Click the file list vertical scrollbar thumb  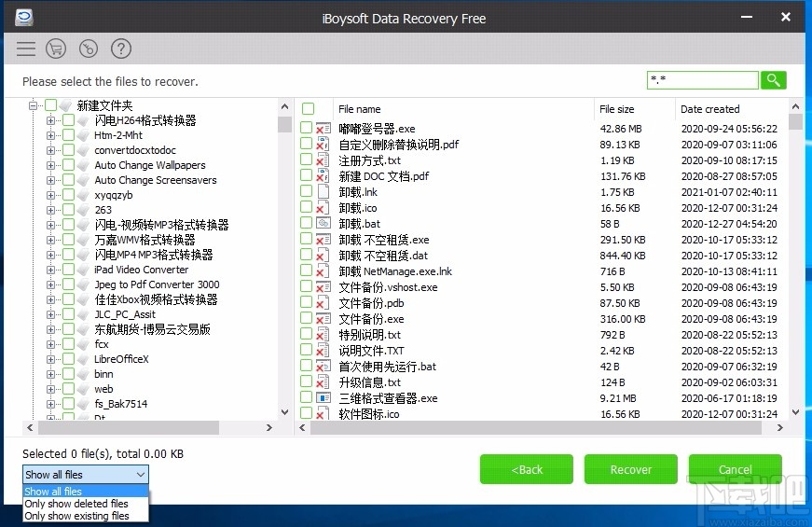click(795, 122)
